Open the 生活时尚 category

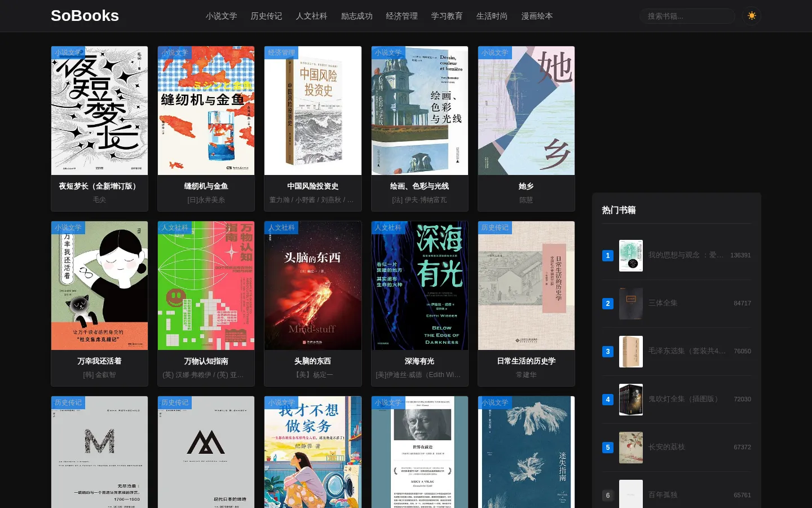pos(492,16)
